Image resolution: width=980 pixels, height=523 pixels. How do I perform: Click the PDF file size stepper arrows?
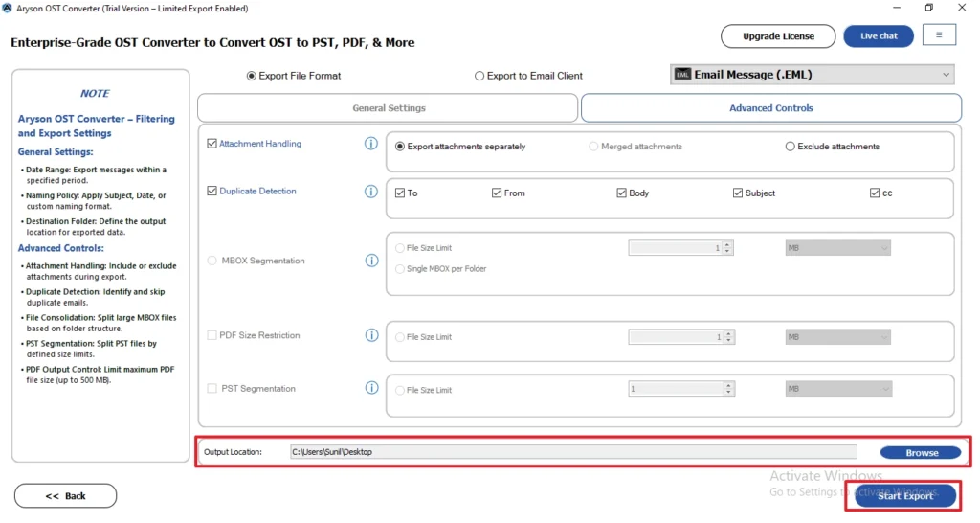[728, 337]
